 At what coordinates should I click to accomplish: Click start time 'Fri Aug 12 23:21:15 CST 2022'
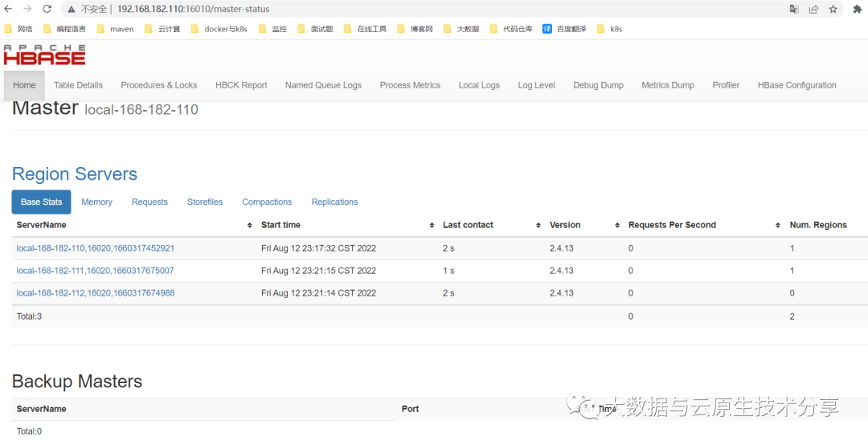tap(319, 271)
